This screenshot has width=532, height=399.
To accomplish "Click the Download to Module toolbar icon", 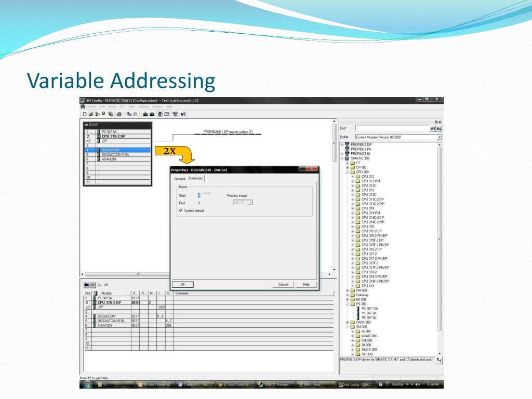I will [145, 114].
